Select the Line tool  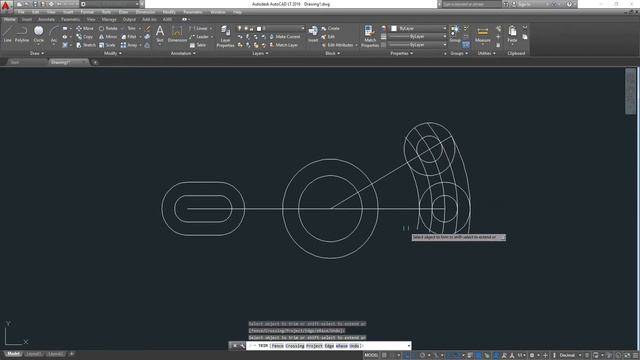click(x=8, y=33)
